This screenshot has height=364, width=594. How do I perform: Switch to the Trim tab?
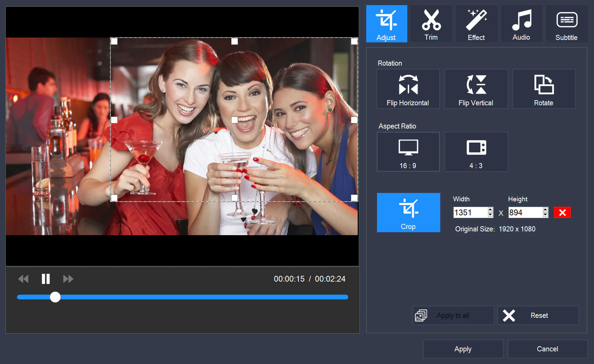click(431, 24)
